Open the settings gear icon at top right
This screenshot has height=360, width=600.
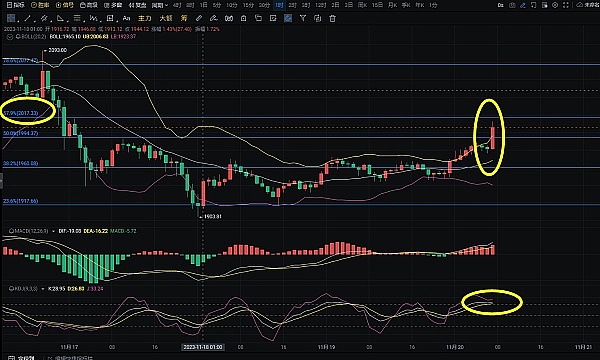point(555,5)
